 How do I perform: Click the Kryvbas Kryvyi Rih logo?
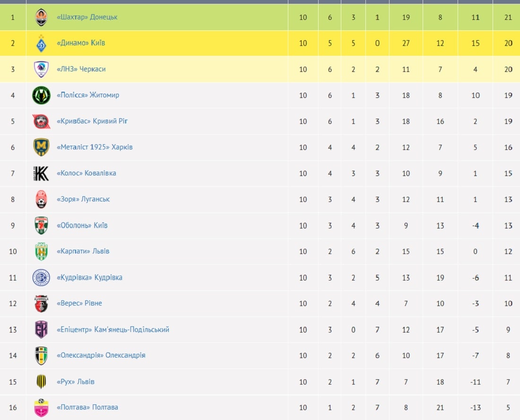tap(41, 122)
